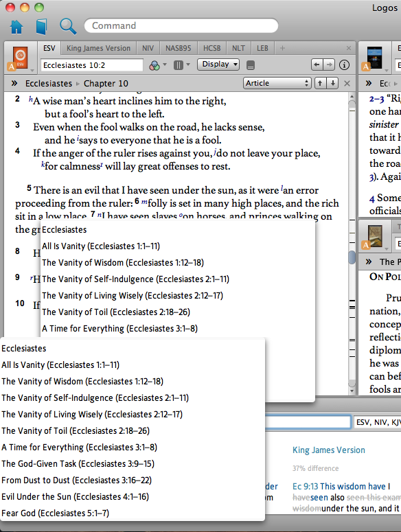
Task: Switch to the LEB tab
Action: (262, 48)
